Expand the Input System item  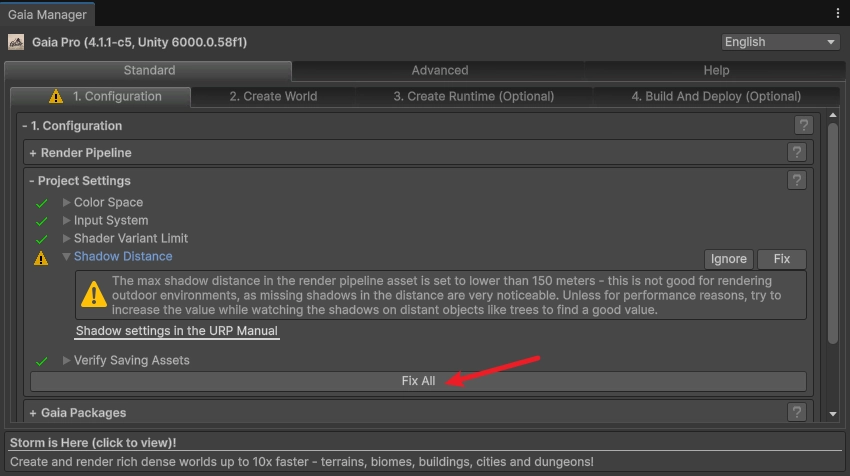pos(66,220)
